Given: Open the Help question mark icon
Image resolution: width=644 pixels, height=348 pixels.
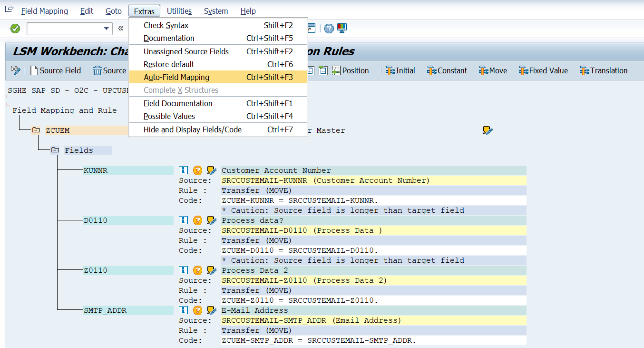Looking at the screenshot, I should pyautogui.click(x=329, y=29).
